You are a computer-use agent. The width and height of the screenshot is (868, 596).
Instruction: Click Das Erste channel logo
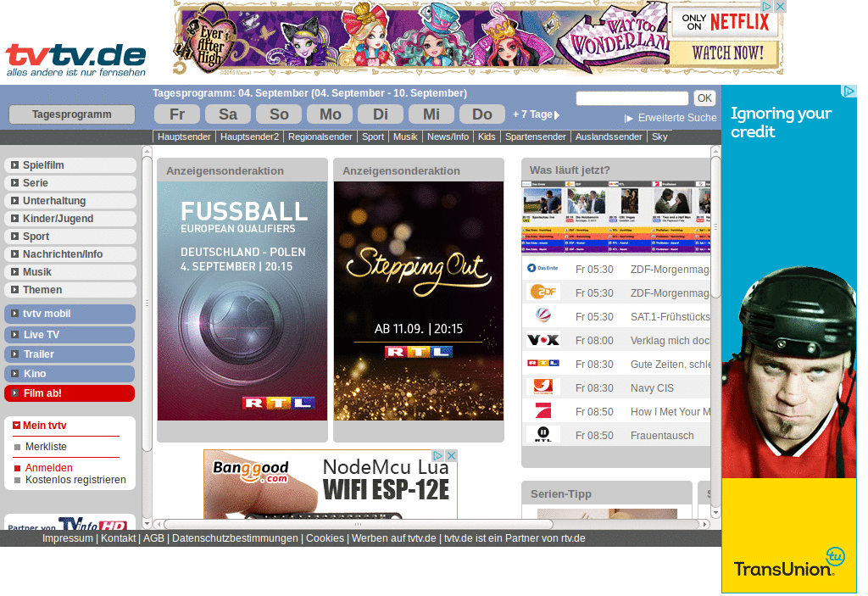[542, 269]
